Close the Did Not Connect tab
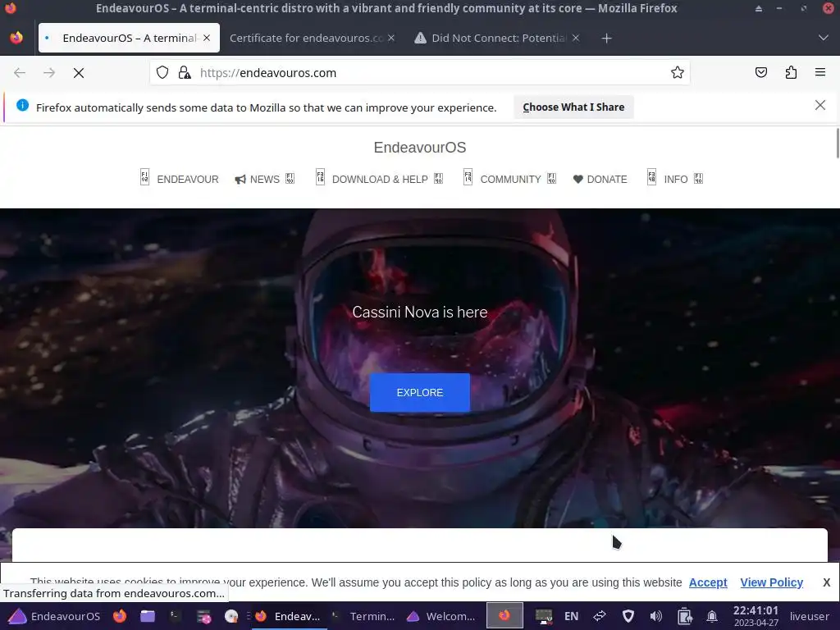 (575, 38)
